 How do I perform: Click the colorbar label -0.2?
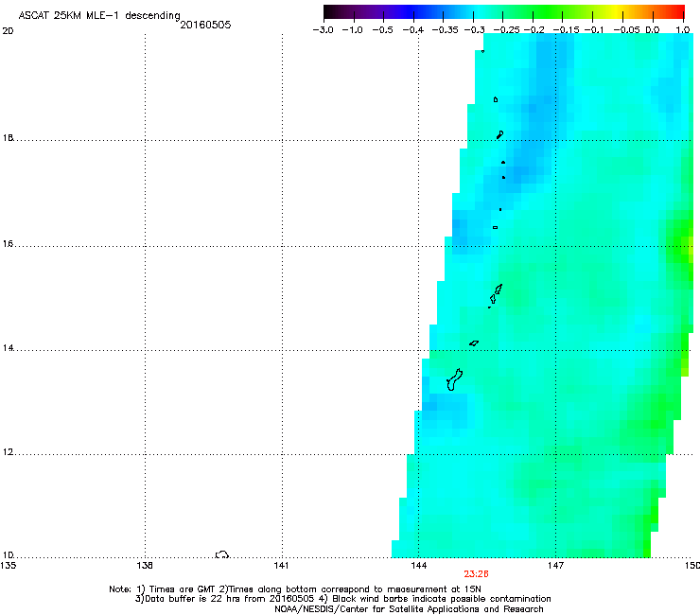(534, 30)
